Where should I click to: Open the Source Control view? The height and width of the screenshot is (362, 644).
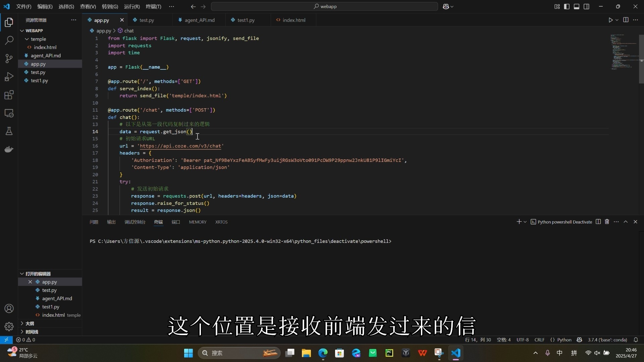pyautogui.click(x=9, y=59)
